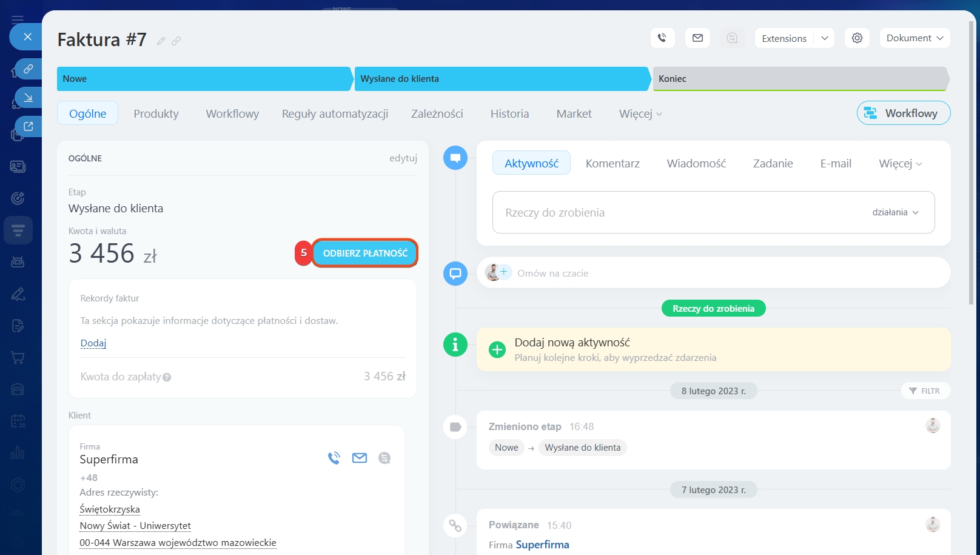Click the green plus add activity icon
Image resolution: width=980 pixels, height=555 pixels.
tap(497, 350)
